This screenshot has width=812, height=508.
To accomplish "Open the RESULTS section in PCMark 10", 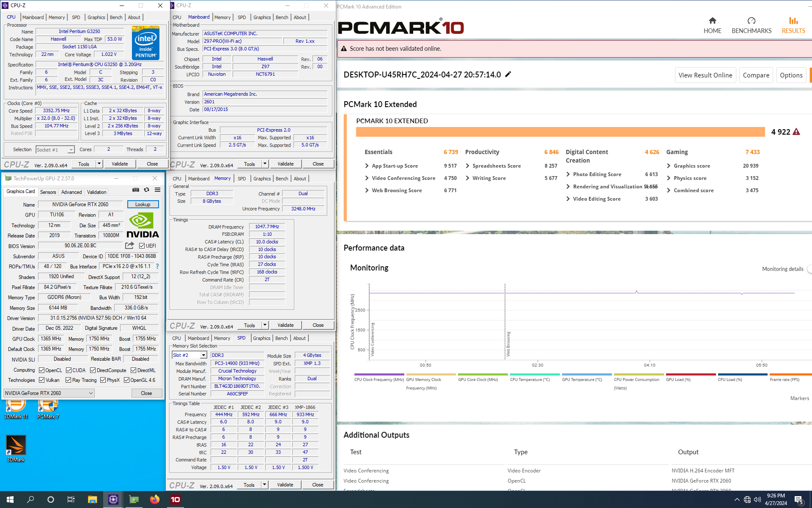I will (793, 25).
